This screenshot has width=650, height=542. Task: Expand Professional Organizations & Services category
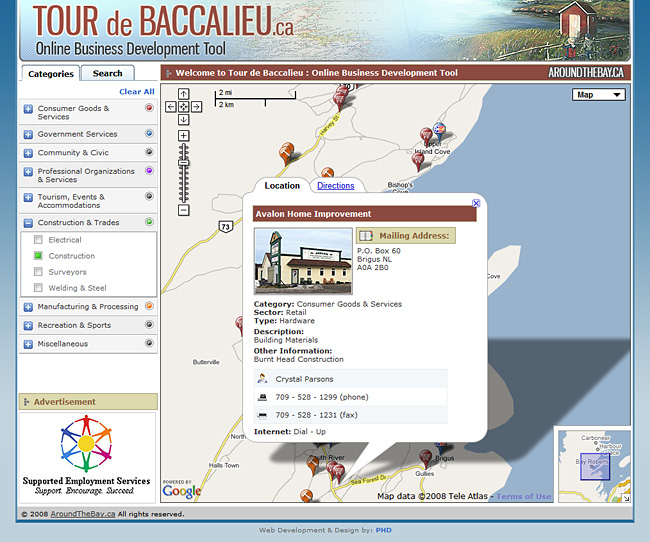tap(28, 172)
